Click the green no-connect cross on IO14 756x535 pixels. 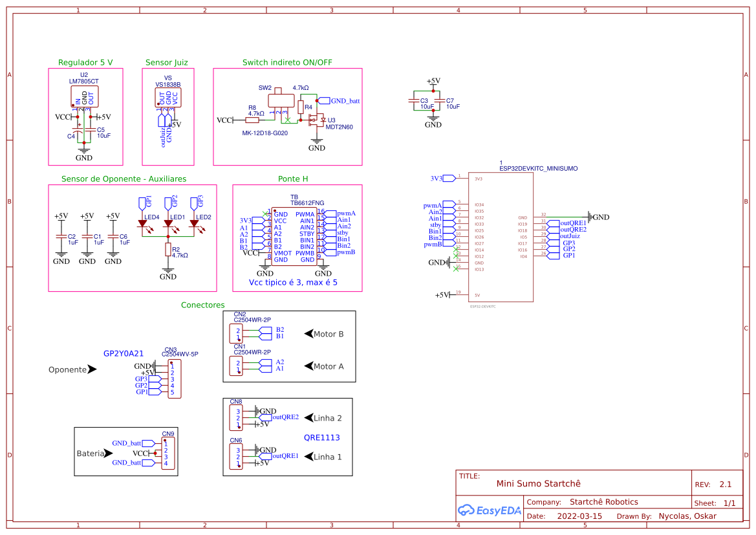(x=456, y=249)
